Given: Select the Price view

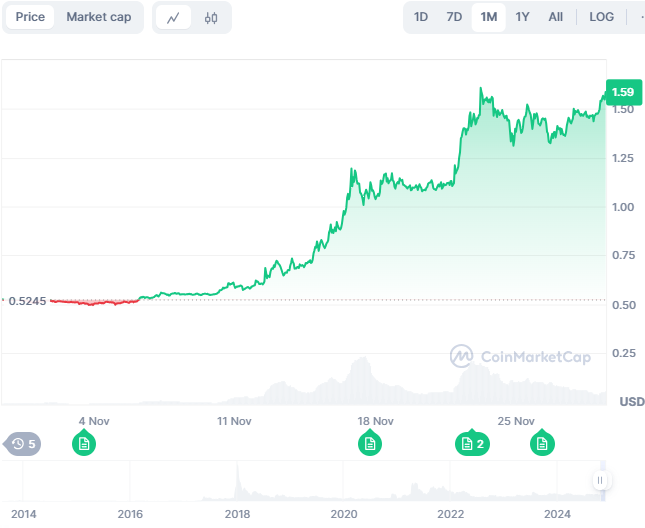Looking at the screenshot, I should click(x=30, y=17).
